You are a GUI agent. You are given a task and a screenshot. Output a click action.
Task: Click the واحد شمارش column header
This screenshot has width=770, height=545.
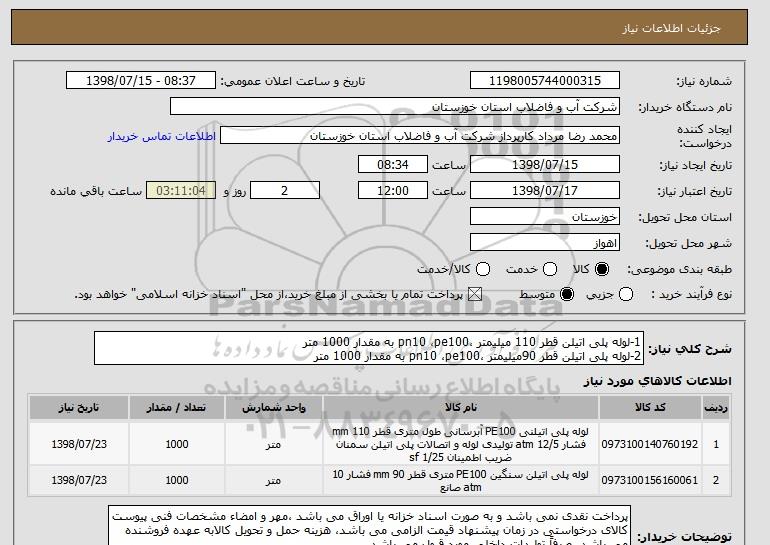274,408
